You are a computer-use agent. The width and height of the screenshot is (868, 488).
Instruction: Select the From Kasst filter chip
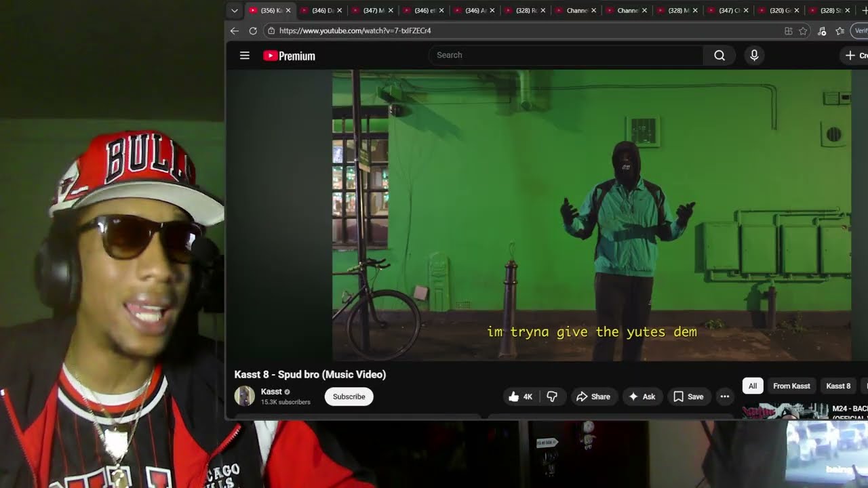[791, 386]
